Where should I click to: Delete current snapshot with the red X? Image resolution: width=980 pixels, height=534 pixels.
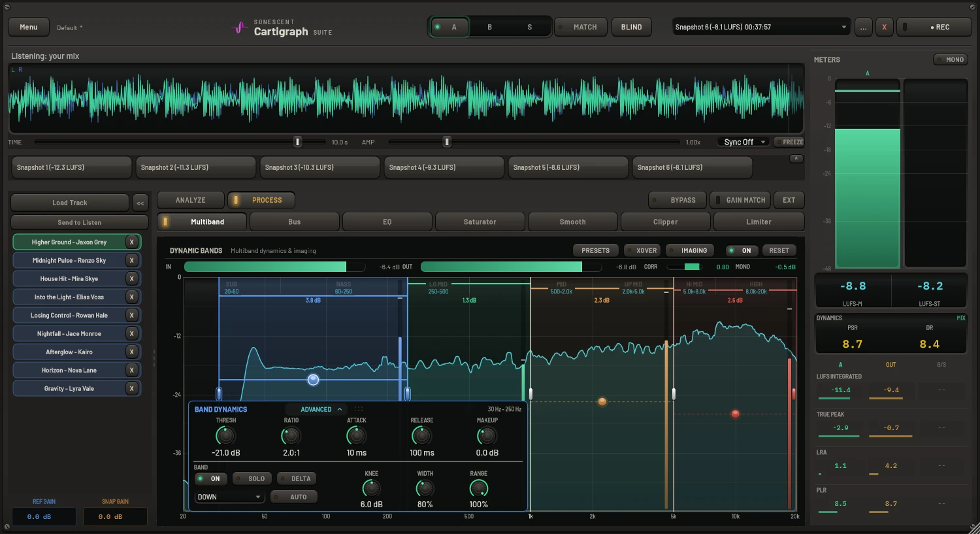pos(885,27)
